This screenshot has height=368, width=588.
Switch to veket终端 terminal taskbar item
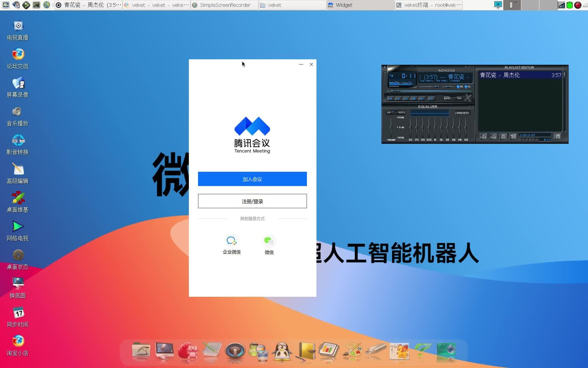tap(429, 5)
